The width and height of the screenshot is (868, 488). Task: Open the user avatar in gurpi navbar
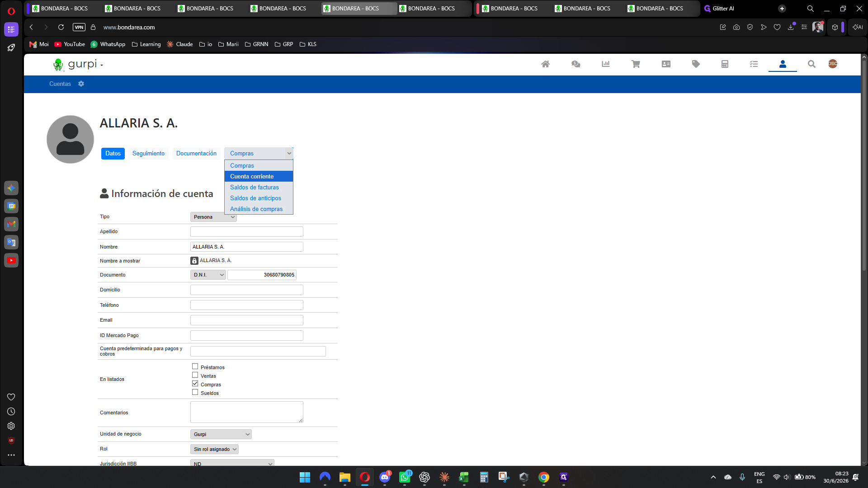tap(833, 64)
